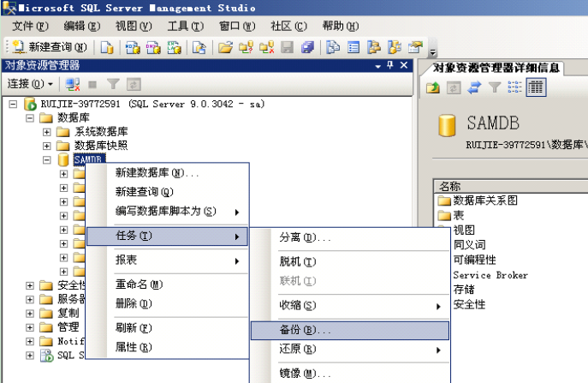Open the 连接 dropdown in Object Explorer
The height and width of the screenshot is (383, 588).
tap(30, 84)
